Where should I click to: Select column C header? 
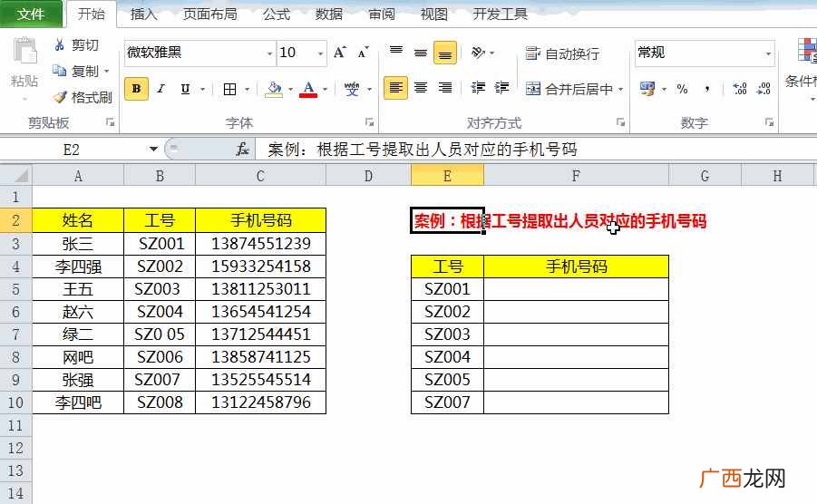point(260,176)
